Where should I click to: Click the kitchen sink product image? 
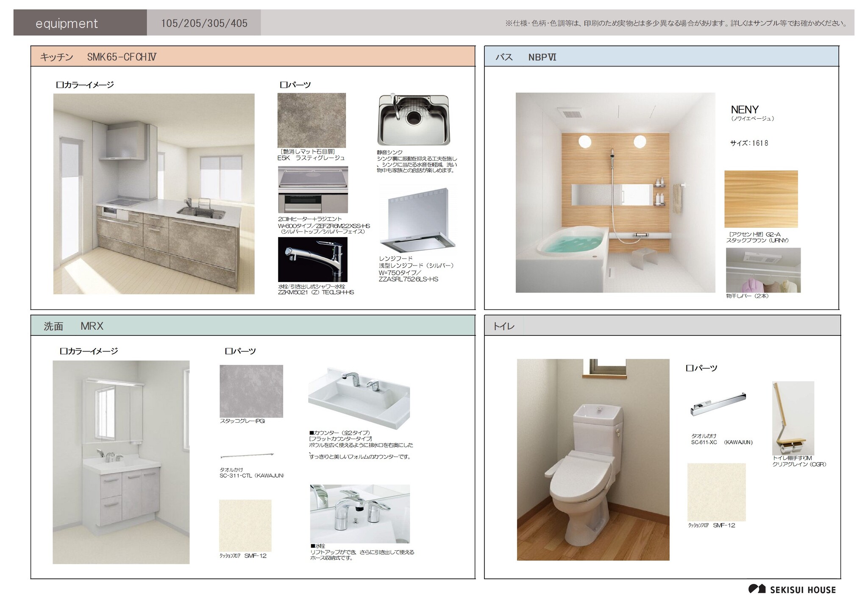[x=413, y=120]
